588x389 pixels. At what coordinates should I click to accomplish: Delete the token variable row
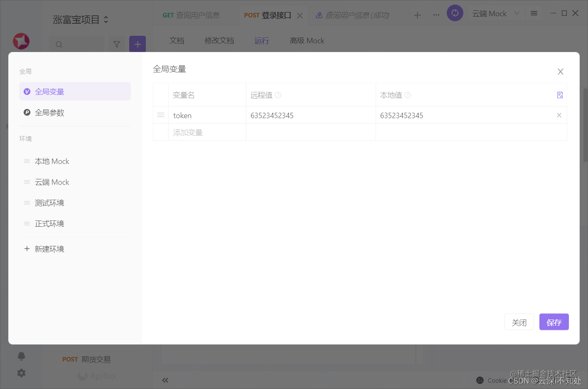pos(559,115)
